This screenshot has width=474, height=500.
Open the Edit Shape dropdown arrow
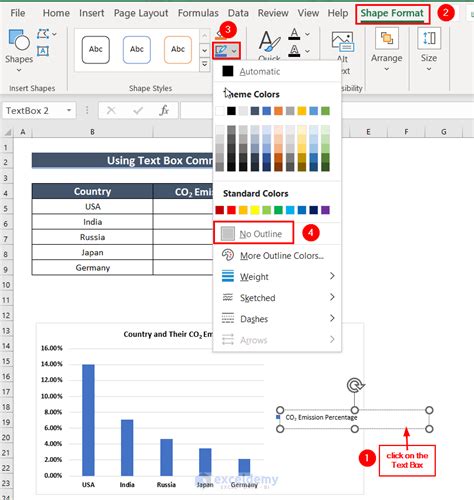click(54, 34)
